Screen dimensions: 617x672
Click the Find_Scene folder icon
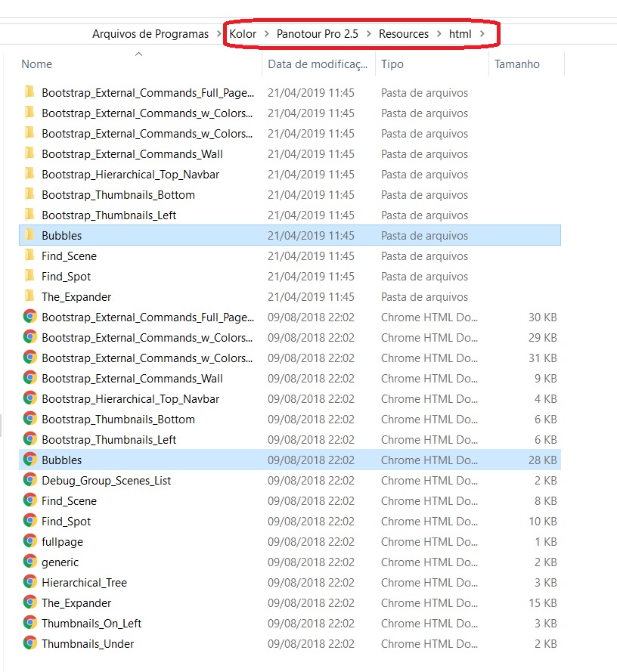tap(29, 255)
